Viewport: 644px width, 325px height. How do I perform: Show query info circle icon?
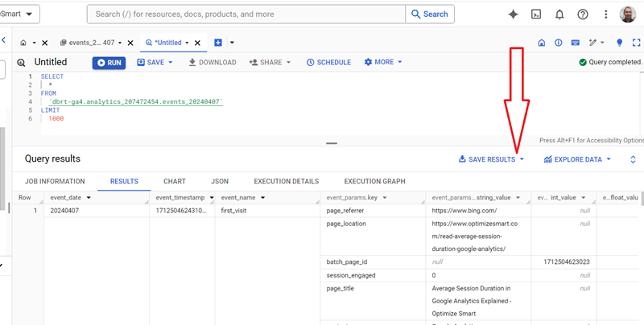(x=558, y=43)
